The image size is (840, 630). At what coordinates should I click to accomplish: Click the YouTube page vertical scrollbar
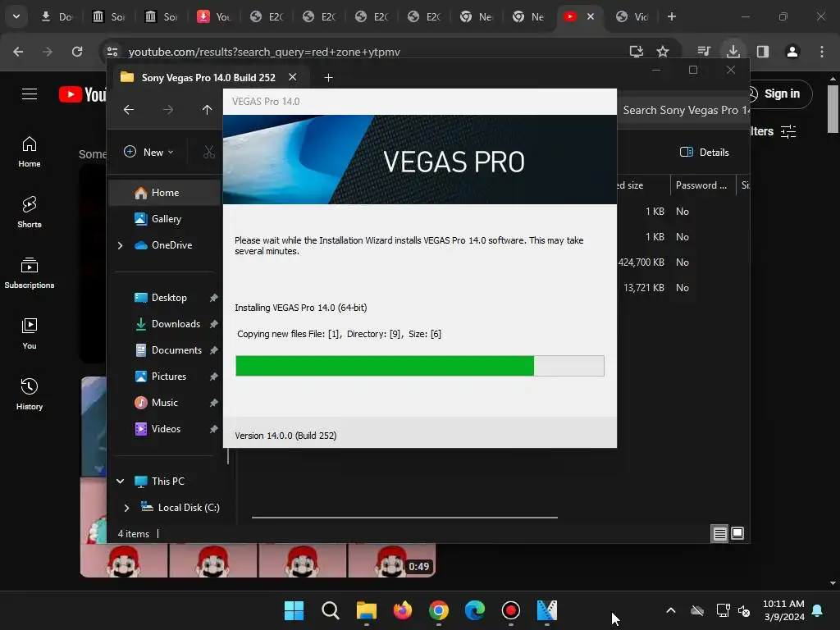(x=833, y=109)
